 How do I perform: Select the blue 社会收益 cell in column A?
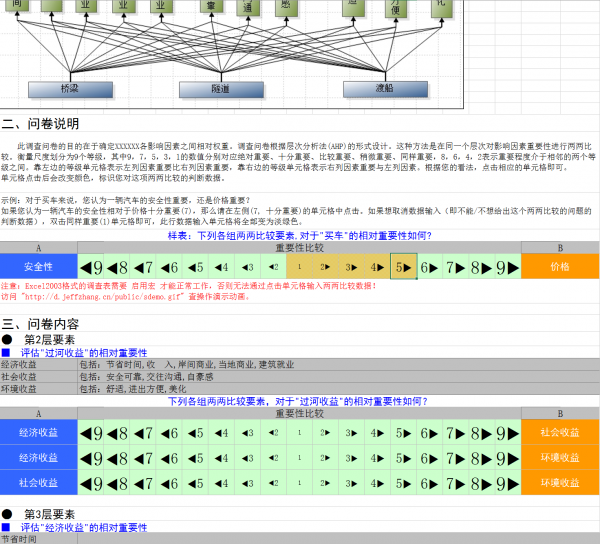(38, 482)
